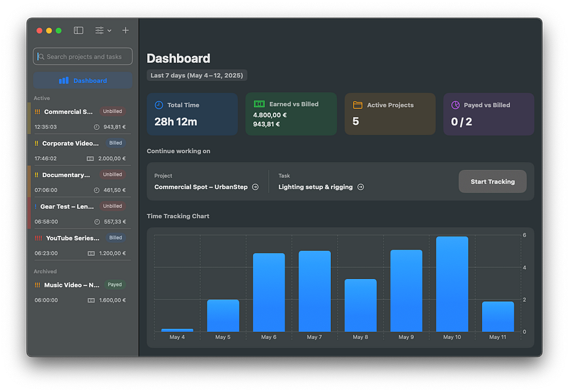Click the Archived section header
The width and height of the screenshot is (569, 392).
(45, 271)
